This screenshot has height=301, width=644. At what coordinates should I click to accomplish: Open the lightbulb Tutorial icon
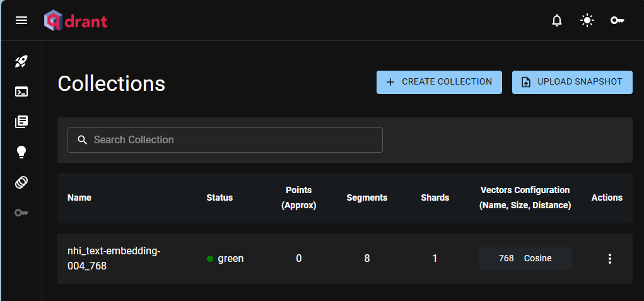pyautogui.click(x=21, y=152)
